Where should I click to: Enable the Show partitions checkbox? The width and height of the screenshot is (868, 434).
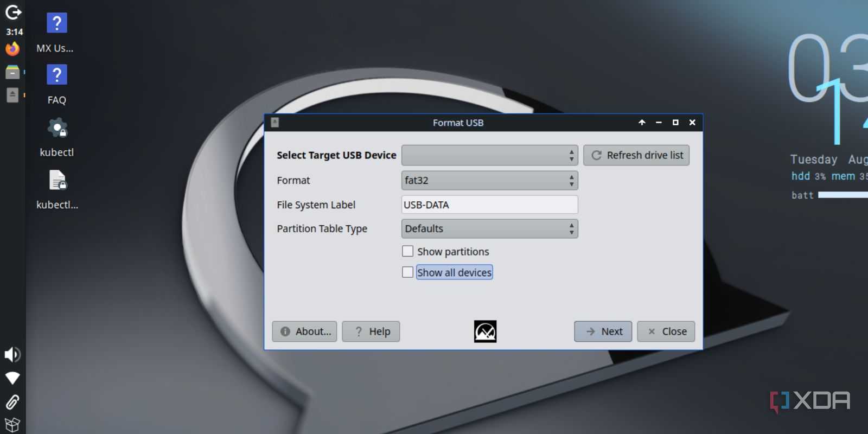[407, 251]
